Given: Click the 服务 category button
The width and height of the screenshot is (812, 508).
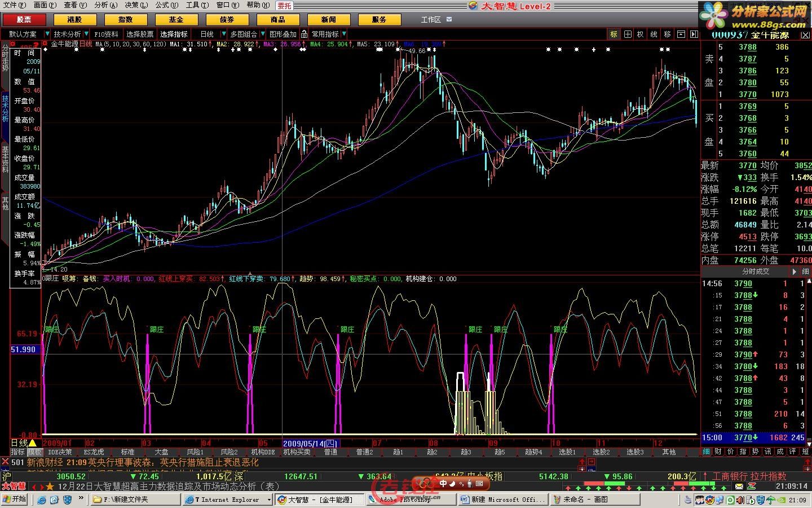Looking at the screenshot, I should pyautogui.click(x=379, y=19).
